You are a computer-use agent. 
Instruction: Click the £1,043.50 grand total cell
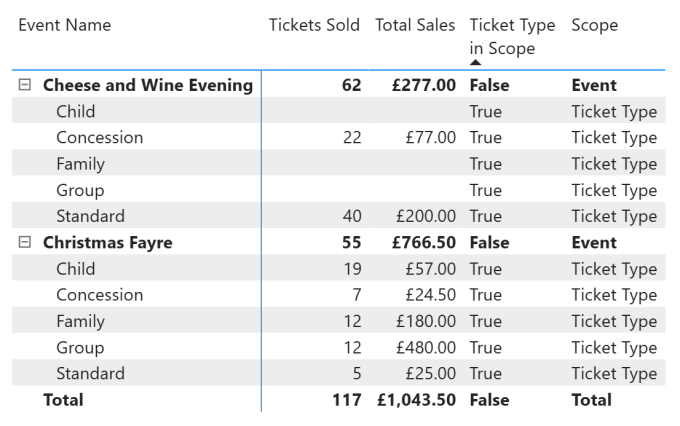point(416,400)
